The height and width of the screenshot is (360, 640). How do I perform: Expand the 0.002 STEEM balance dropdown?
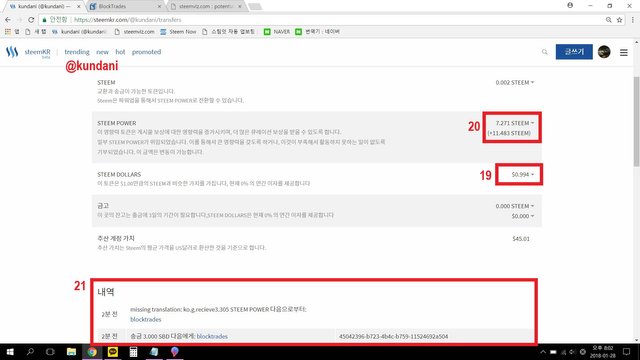pos(515,82)
